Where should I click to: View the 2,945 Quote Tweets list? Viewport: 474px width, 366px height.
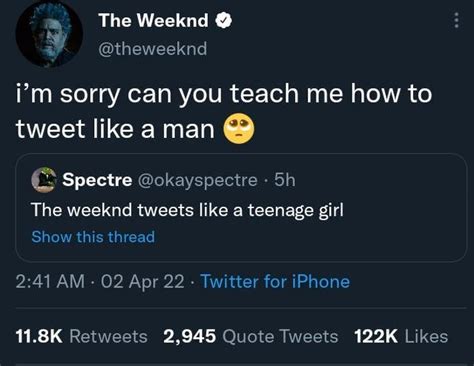[251, 336]
